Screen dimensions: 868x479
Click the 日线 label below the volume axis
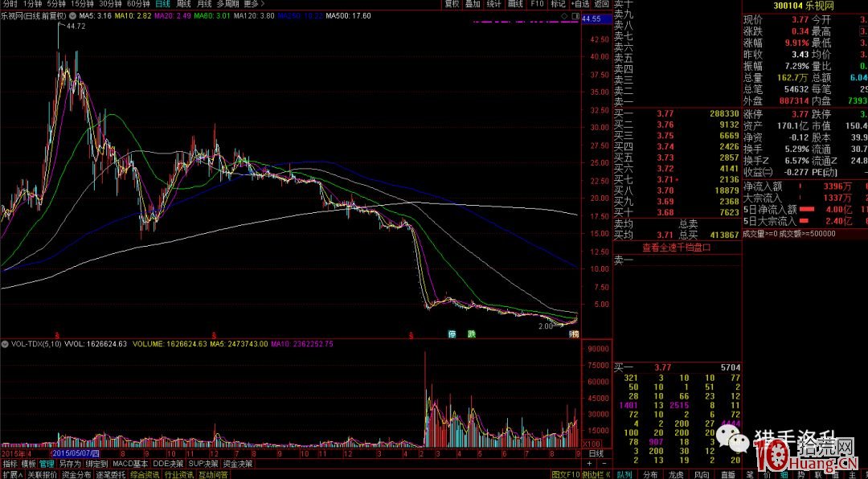click(596, 453)
